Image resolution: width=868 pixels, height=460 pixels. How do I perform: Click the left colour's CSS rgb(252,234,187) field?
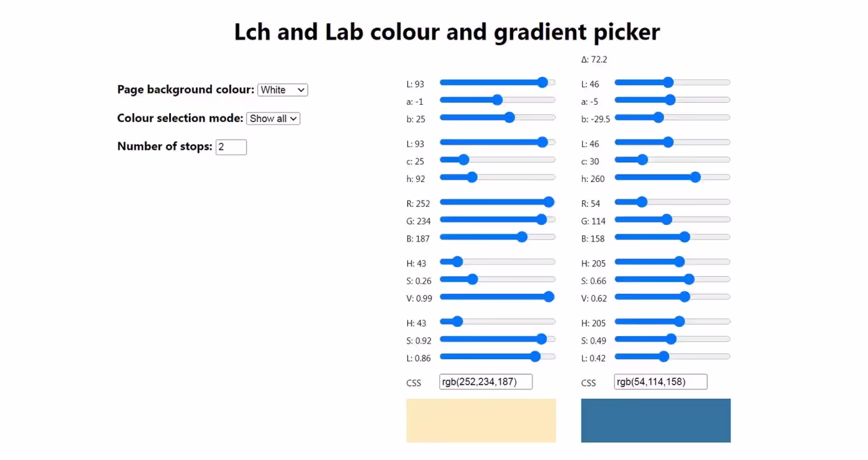pyautogui.click(x=486, y=382)
